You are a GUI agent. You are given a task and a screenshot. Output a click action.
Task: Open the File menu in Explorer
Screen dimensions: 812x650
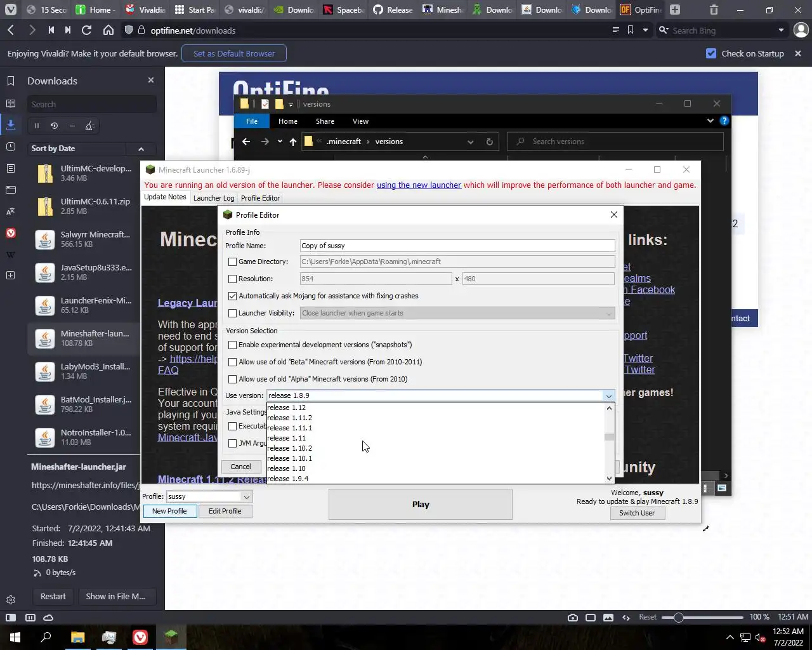(252, 121)
